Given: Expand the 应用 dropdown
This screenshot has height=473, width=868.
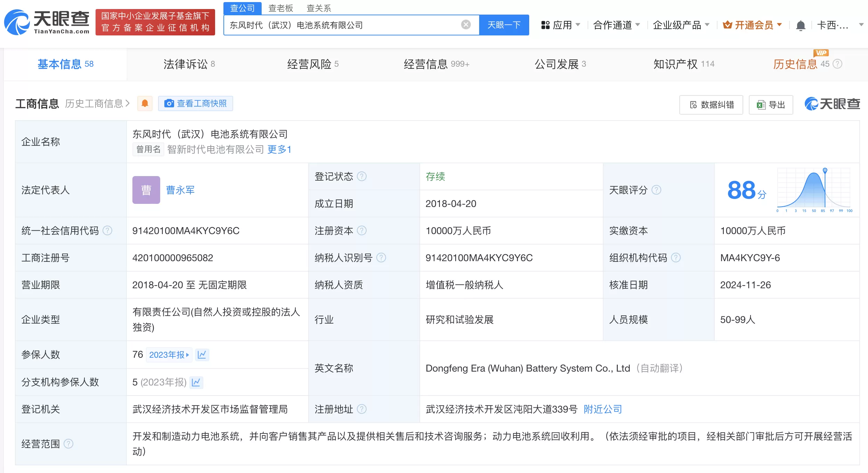Looking at the screenshot, I should [578, 25].
